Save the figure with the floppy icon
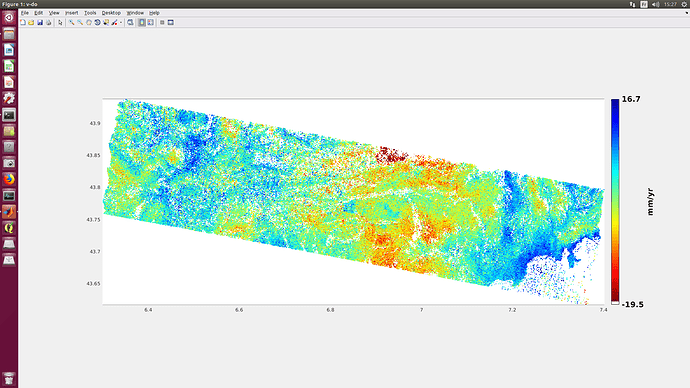690x388 pixels. tap(40, 22)
